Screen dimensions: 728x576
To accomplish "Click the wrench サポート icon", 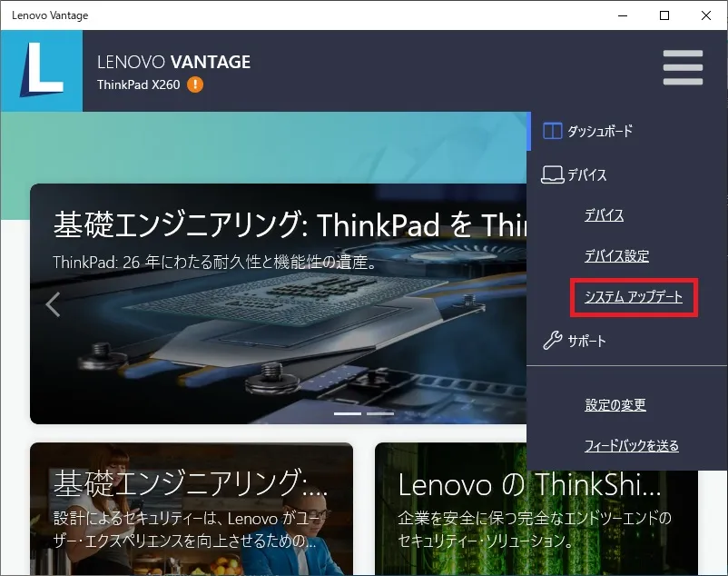I will pos(553,341).
